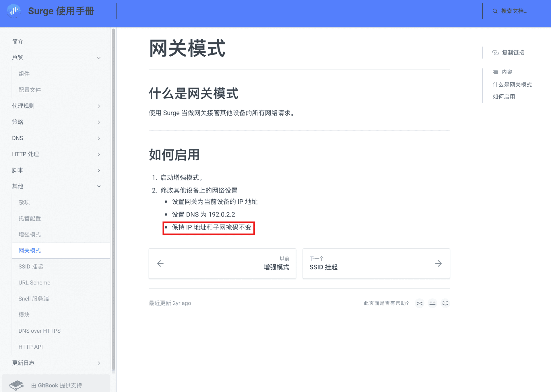Click the 最近更新 2yr ago text
The image size is (551, 392).
(x=170, y=303)
